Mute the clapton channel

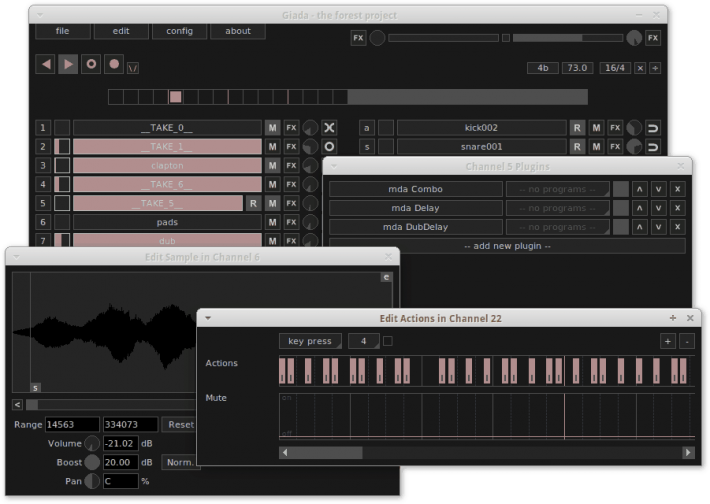(272, 166)
